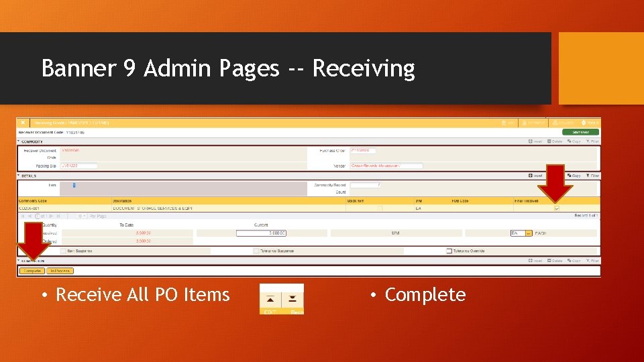
Task: Select the DOCUMENT STORAGE SERVICES row description
Action: tap(153, 208)
